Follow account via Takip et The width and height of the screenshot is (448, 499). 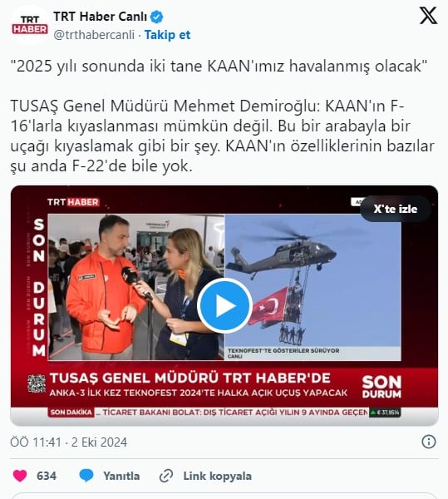[x=167, y=35]
